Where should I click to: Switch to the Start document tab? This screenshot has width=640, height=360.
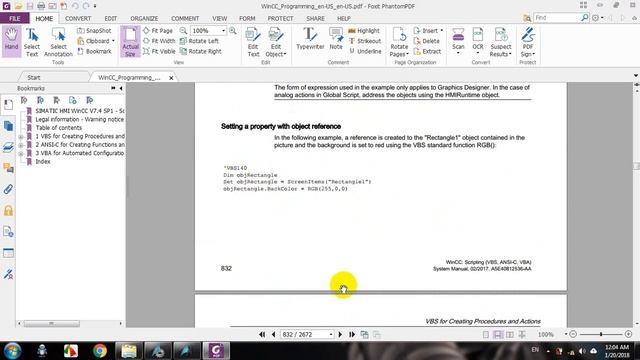(34, 77)
